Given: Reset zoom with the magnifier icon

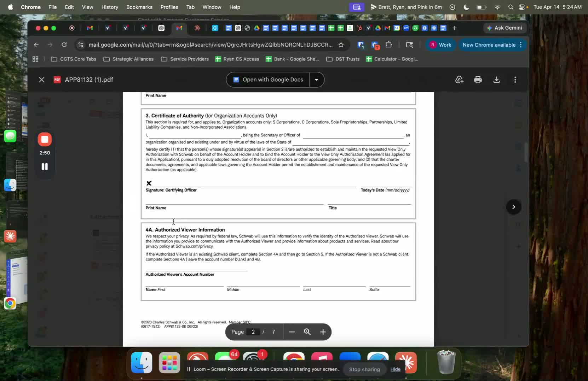Looking at the screenshot, I should [x=307, y=332].
